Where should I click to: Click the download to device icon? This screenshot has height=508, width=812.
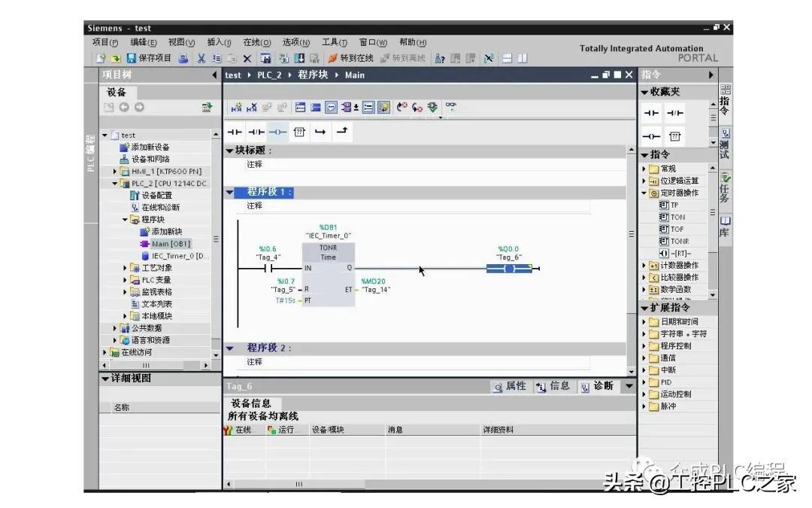[299, 58]
